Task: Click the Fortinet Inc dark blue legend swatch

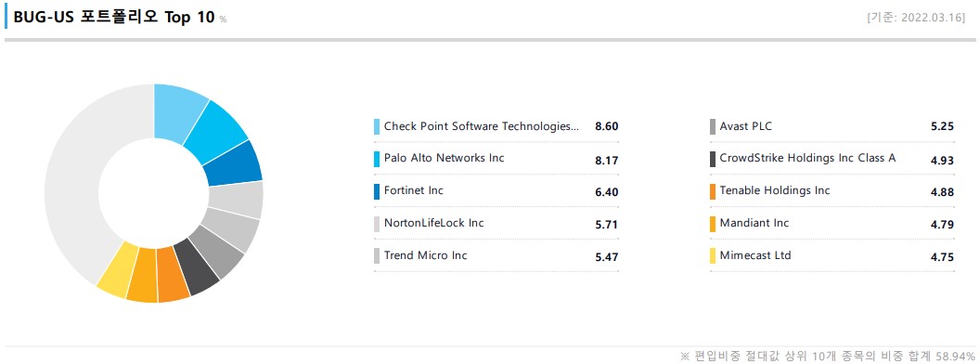Action: (377, 192)
